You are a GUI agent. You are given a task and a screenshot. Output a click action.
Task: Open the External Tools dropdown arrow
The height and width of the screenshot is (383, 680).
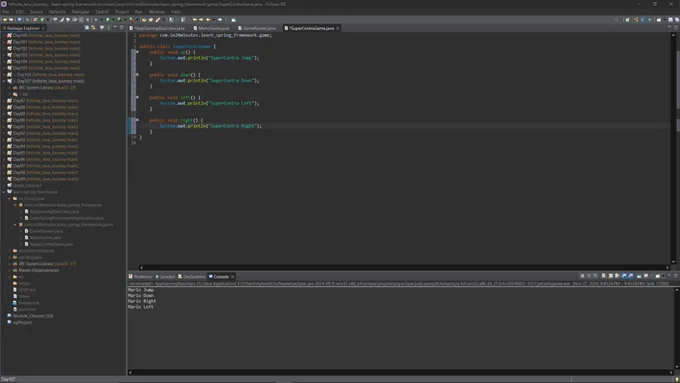pyautogui.click(x=137, y=20)
